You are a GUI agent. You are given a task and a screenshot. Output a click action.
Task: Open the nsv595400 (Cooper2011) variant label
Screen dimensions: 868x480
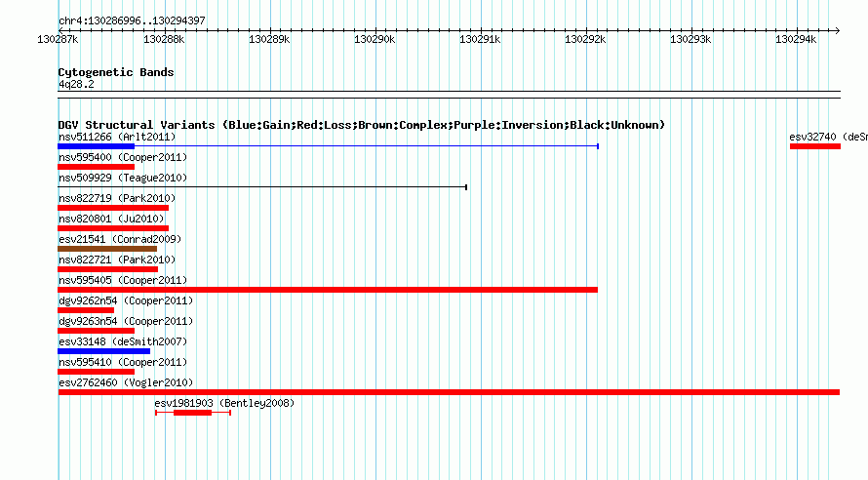coord(123,157)
